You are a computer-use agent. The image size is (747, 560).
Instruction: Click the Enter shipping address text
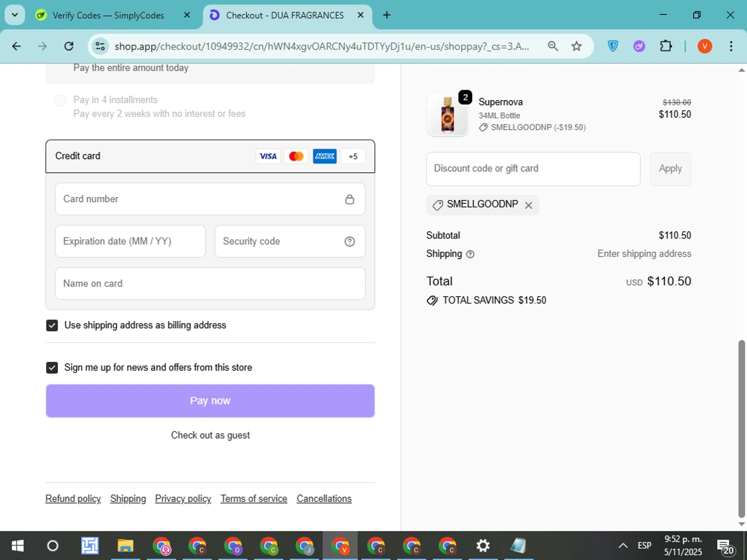click(x=644, y=254)
